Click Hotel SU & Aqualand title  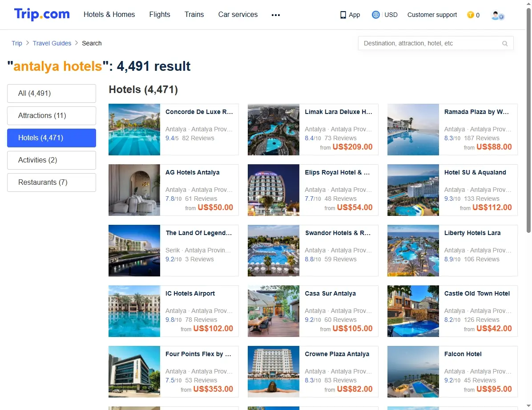click(475, 172)
